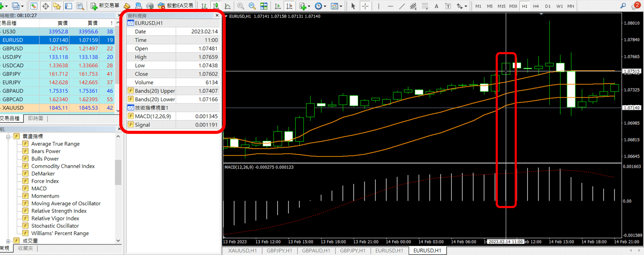Toggle the crosshair cursor mode
The width and height of the screenshot is (644, 255).
click(365, 6)
